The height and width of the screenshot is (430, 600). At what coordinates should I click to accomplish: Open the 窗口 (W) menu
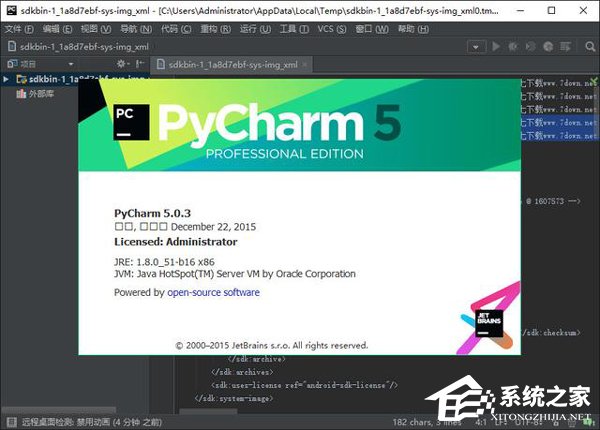tap(372, 29)
